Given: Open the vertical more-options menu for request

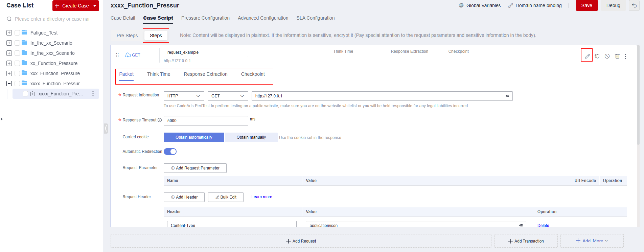Looking at the screenshot, I should 625,56.
